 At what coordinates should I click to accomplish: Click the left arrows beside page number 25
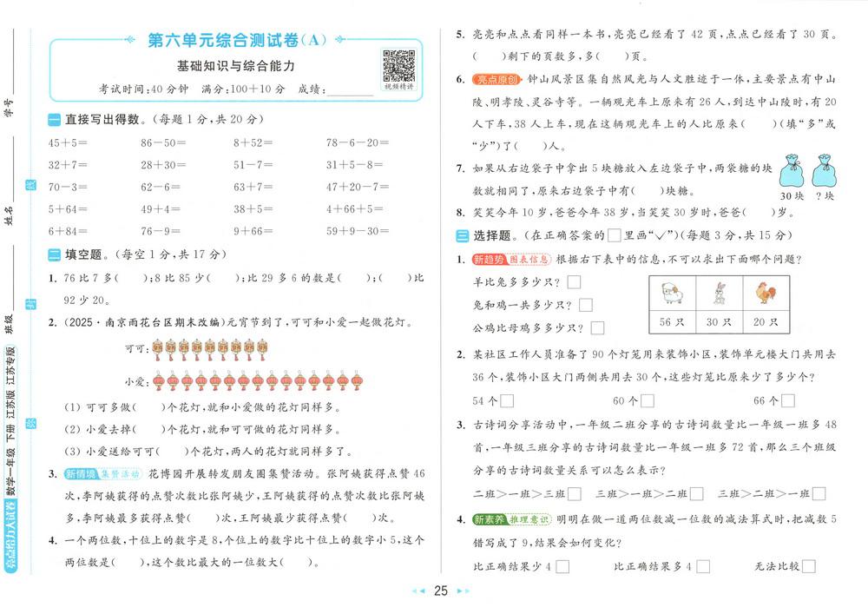418,591
